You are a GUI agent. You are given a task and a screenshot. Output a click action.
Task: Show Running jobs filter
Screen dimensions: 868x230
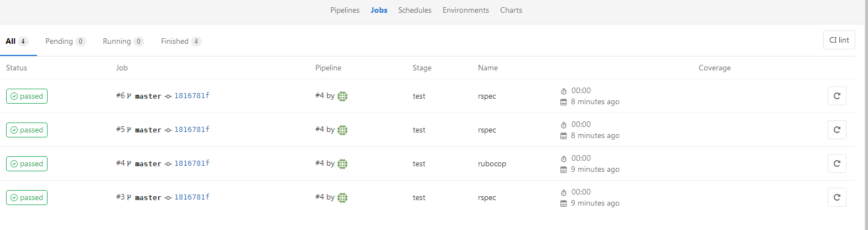click(x=123, y=41)
